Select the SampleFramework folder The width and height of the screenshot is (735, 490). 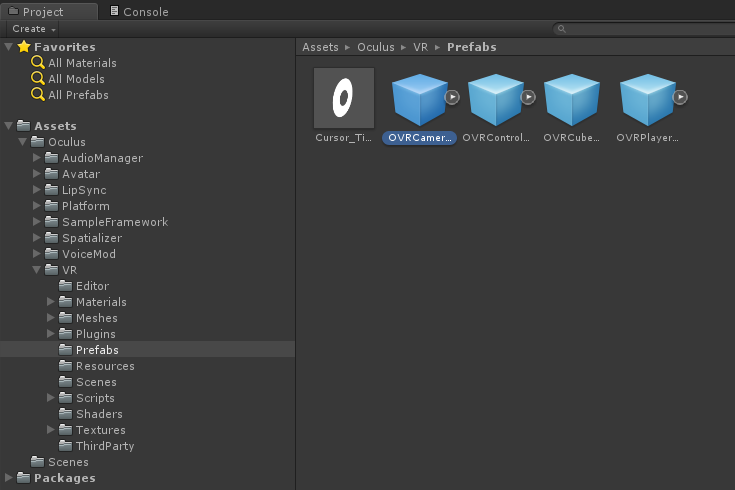point(115,222)
